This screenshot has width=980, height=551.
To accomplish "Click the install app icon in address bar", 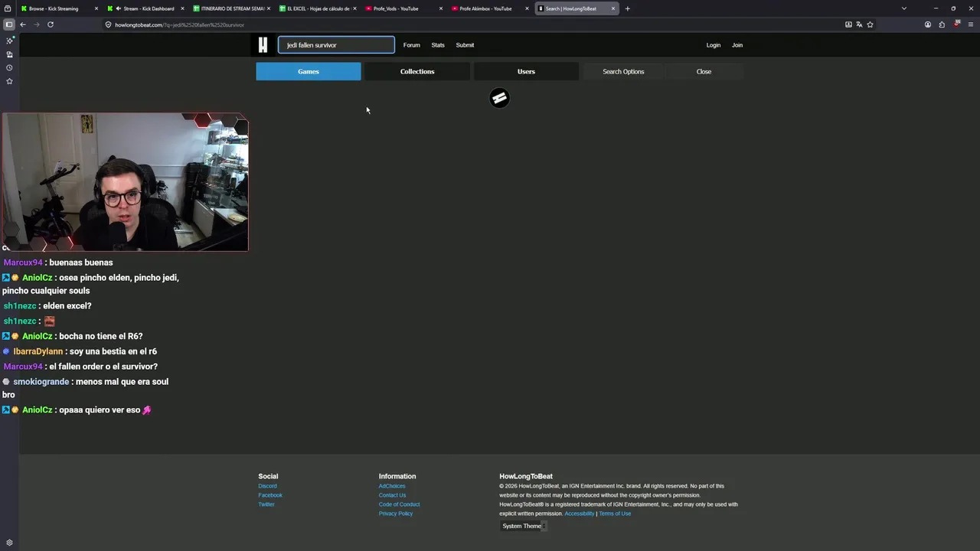I will coord(848,24).
